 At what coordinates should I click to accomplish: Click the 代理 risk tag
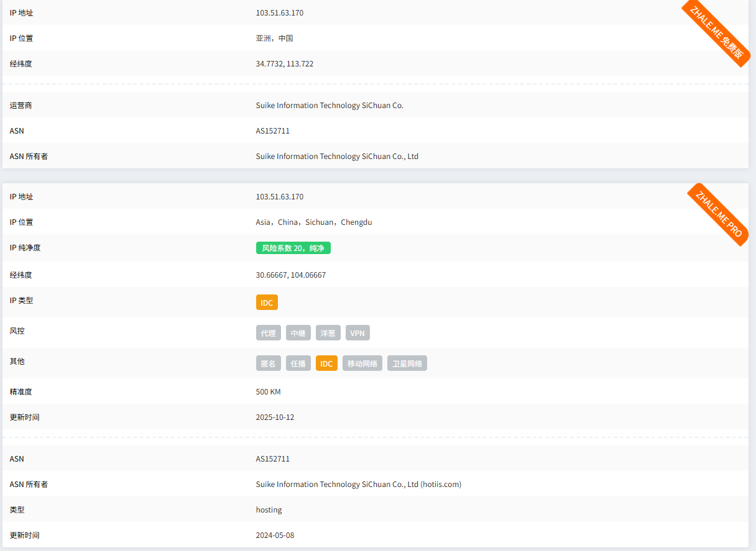[x=268, y=333]
